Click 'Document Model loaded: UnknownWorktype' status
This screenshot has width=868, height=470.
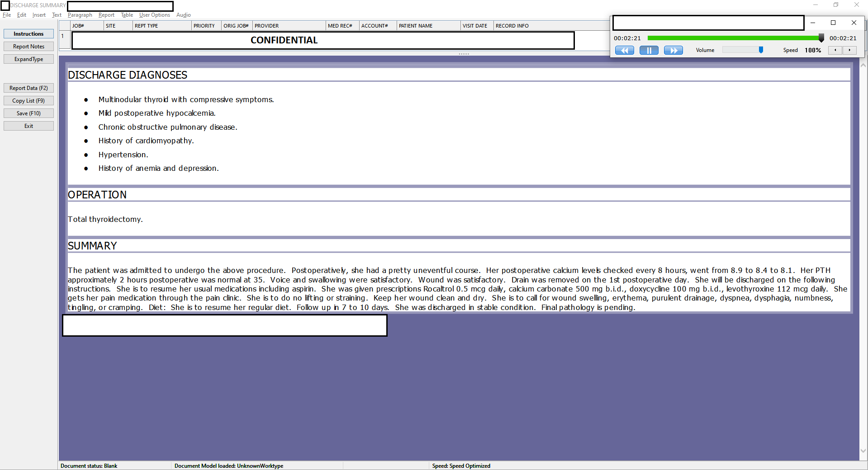coord(229,466)
